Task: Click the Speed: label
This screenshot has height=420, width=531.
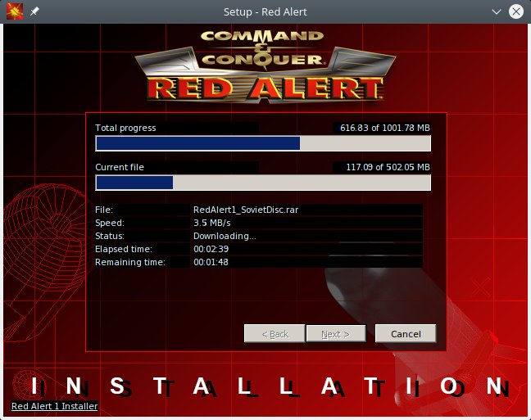Action: pos(110,223)
